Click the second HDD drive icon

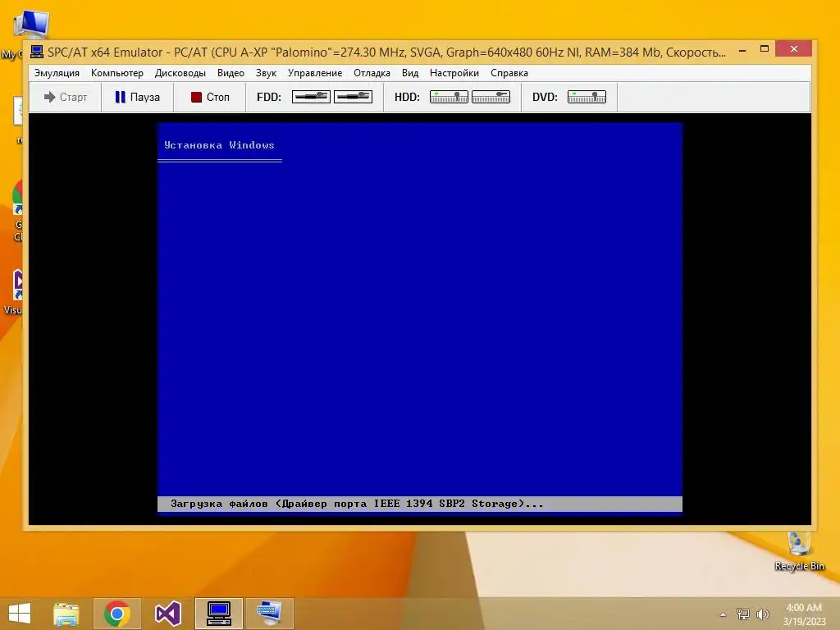491,97
